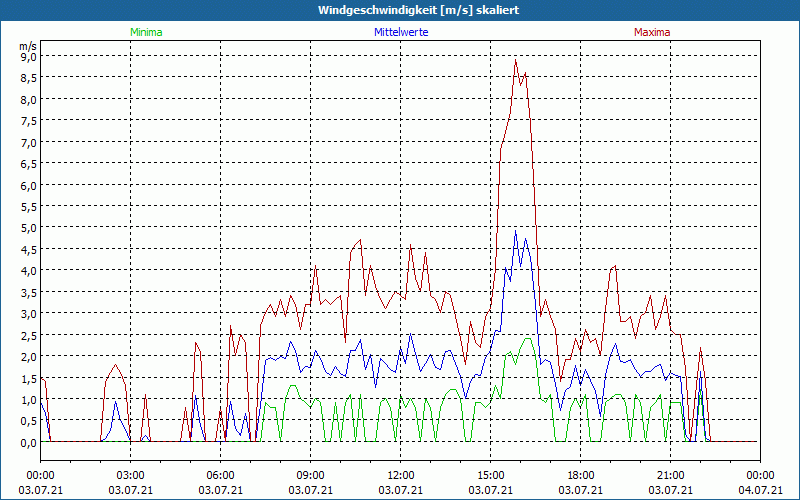800x500 pixels.
Task: Click the 7,5 y-axis value
Action: 28,121
